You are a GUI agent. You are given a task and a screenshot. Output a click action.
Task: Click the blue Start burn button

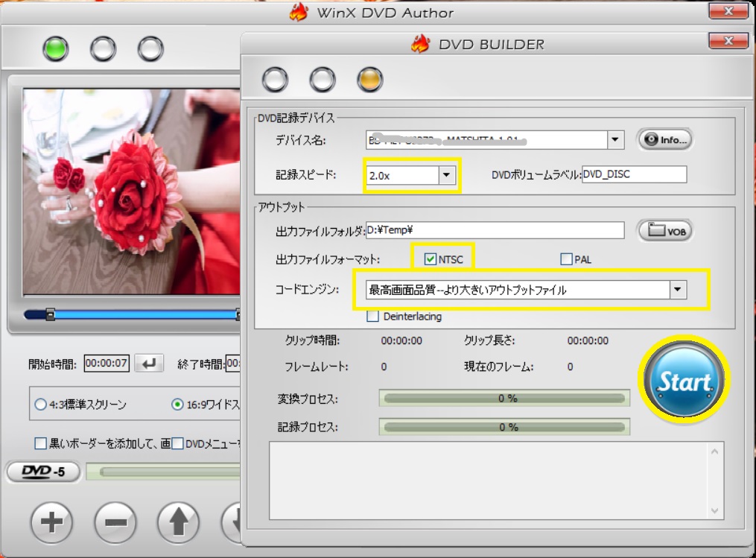point(684,381)
